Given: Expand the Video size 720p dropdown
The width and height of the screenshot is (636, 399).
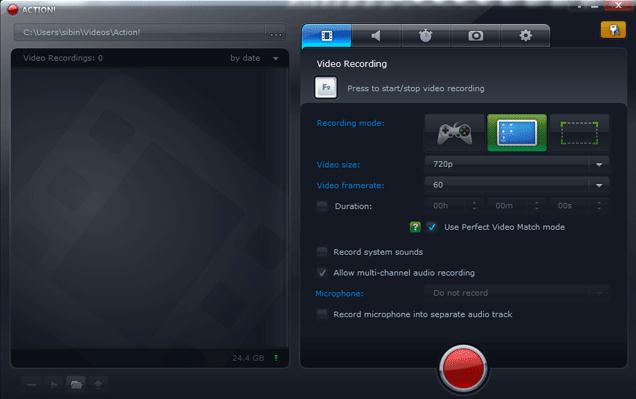Looking at the screenshot, I should (x=517, y=164).
